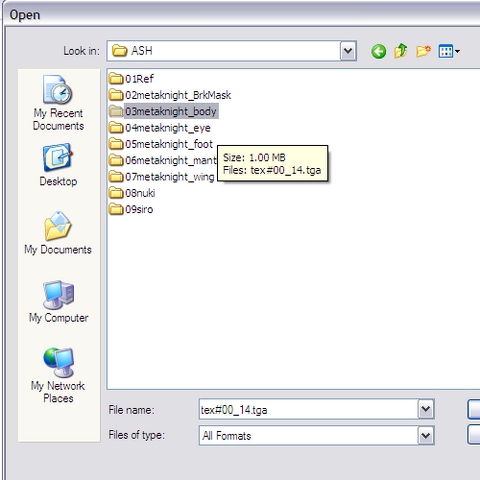Go up one folder level

(x=401, y=51)
